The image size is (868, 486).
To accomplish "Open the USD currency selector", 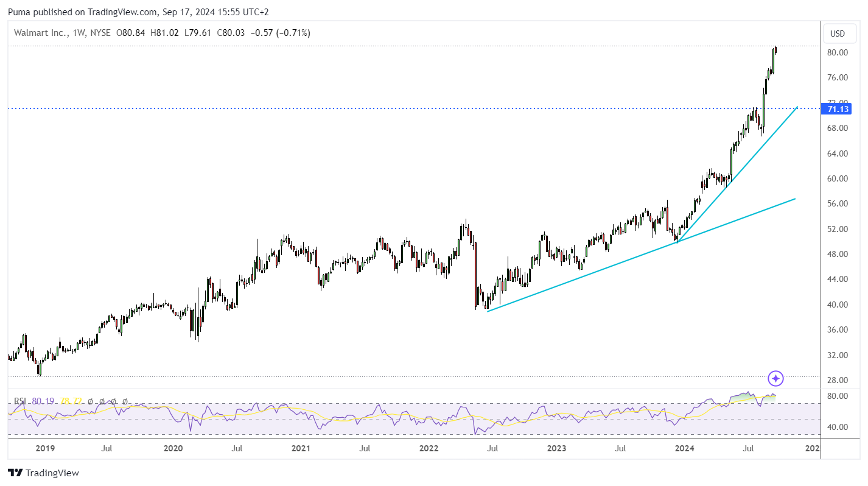I will 838,33.
